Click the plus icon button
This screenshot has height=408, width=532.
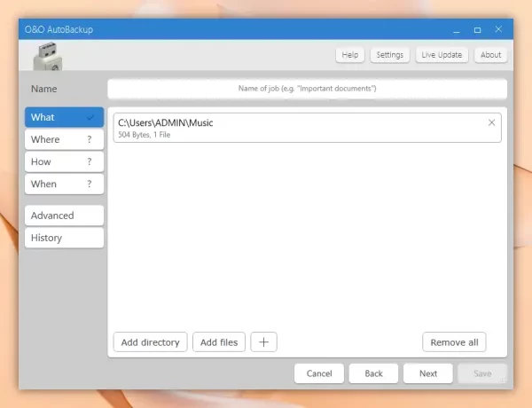click(x=263, y=341)
